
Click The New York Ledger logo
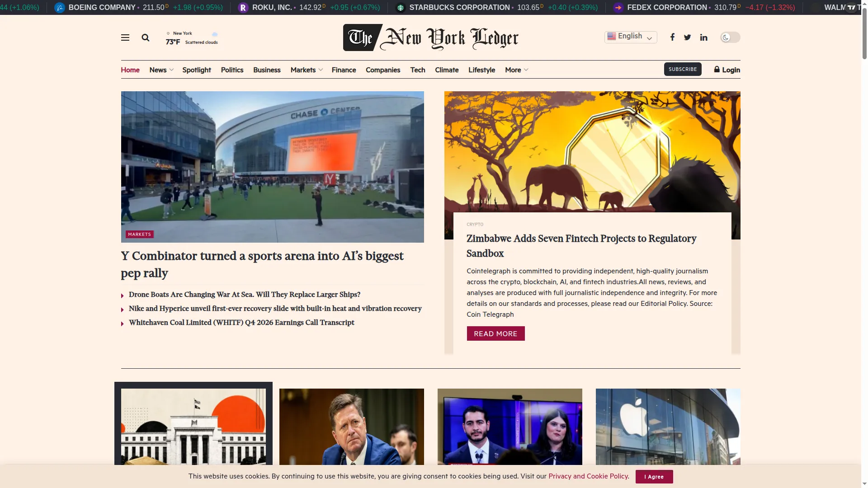click(431, 38)
